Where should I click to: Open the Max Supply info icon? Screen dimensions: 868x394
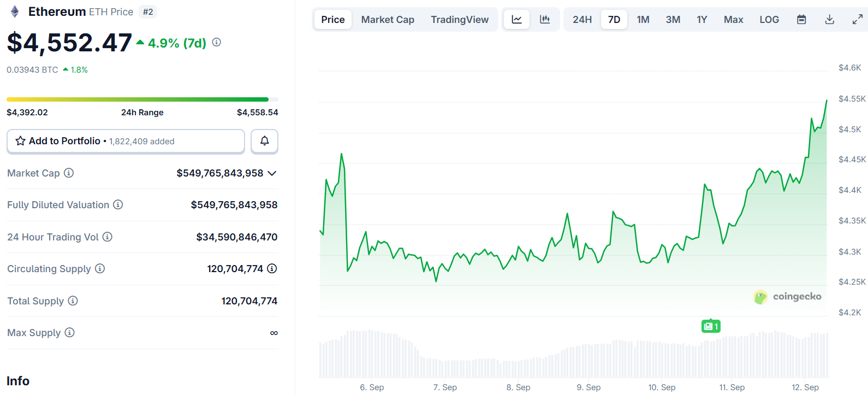pos(69,332)
